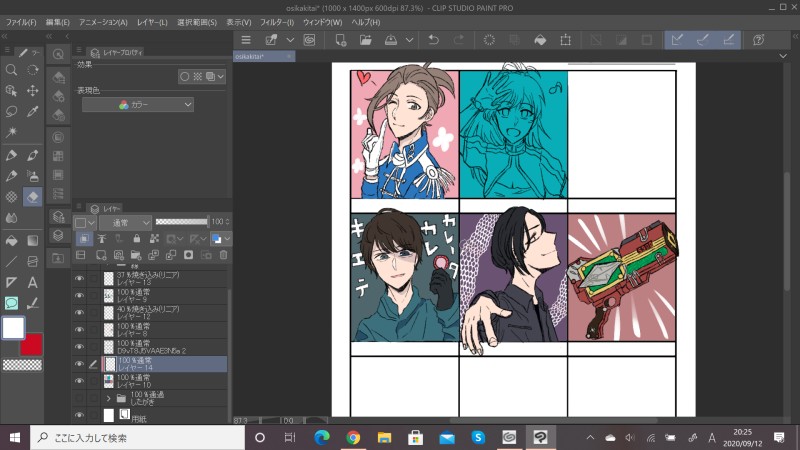Select the Balloon tool
The image size is (800, 450).
(x=11, y=303)
